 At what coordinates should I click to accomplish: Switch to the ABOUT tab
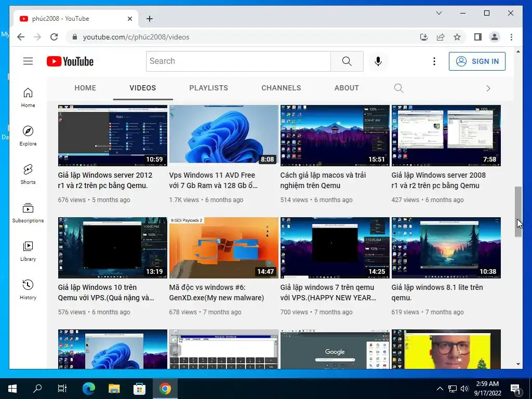pos(347,88)
